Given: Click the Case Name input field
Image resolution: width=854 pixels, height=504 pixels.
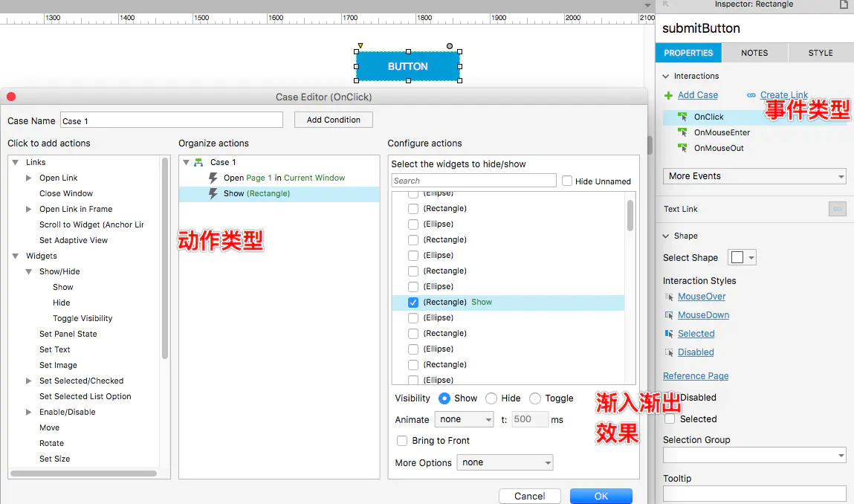Looking at the screenshot, I should coord(172,120).
